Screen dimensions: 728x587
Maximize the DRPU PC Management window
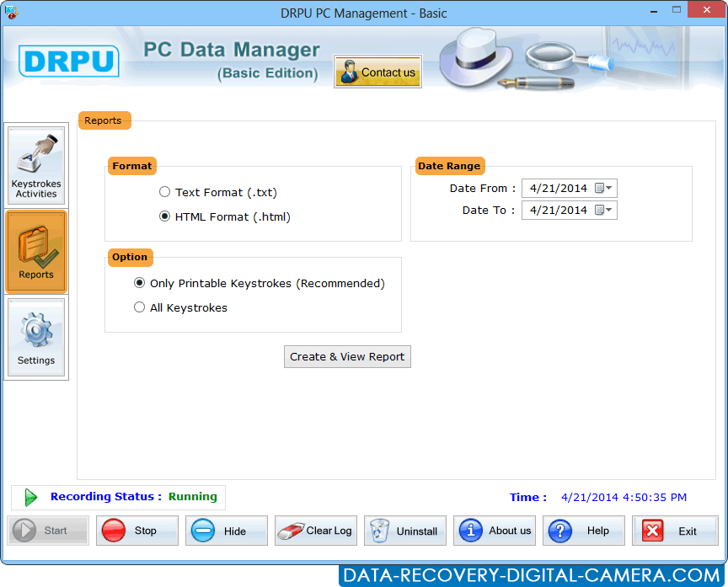(x=677, y=10)
